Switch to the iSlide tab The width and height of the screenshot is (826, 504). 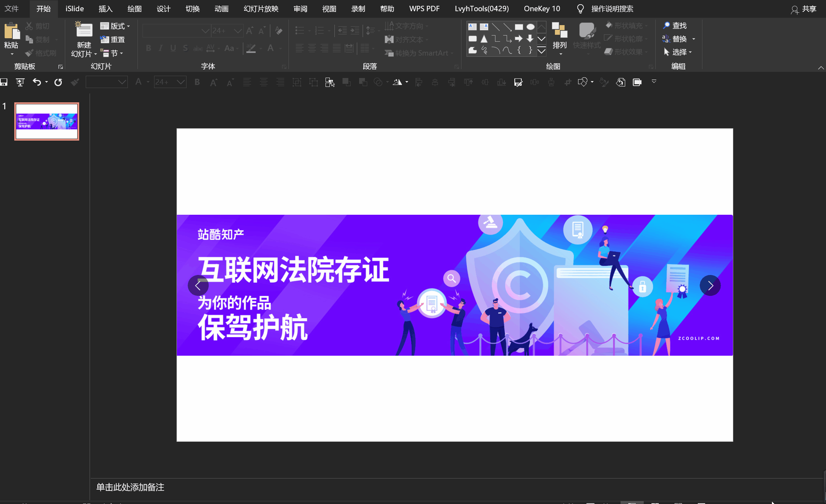pos(75,8)
